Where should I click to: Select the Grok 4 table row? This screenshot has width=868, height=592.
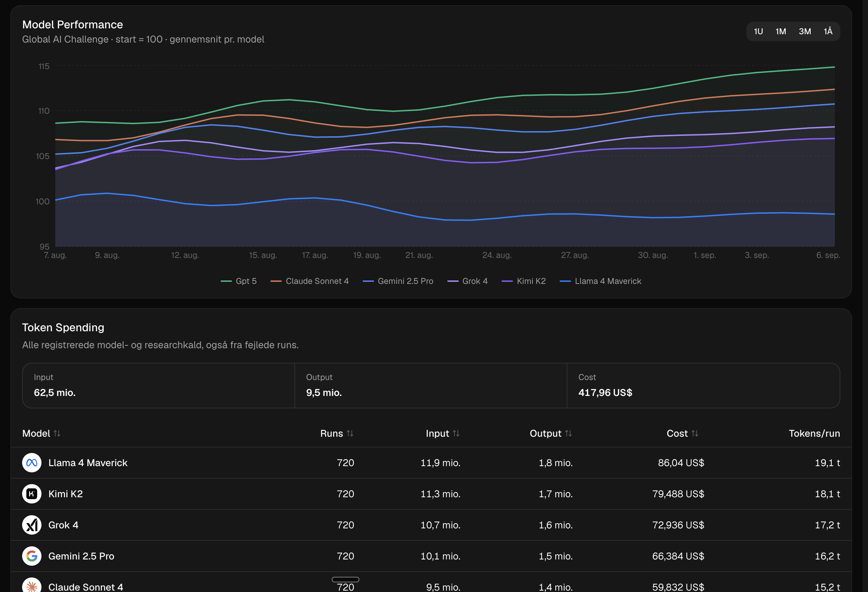click(431, 525)
